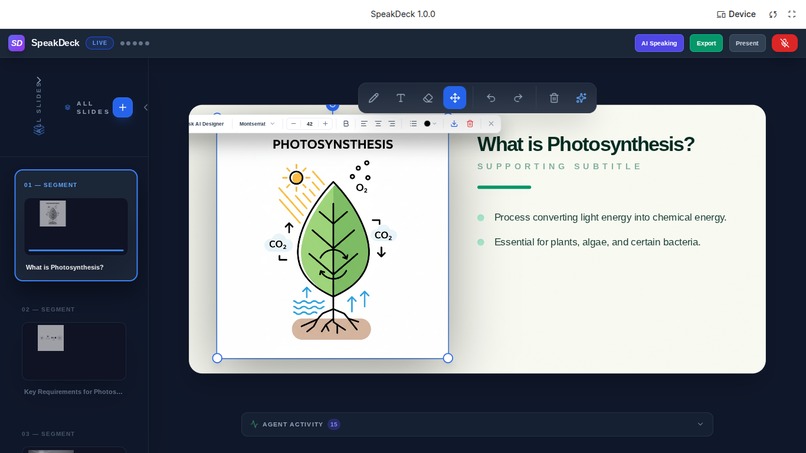806x453 pixels.
Task: Click the Agent Activity pulse icon
Action: coord(254,424)
